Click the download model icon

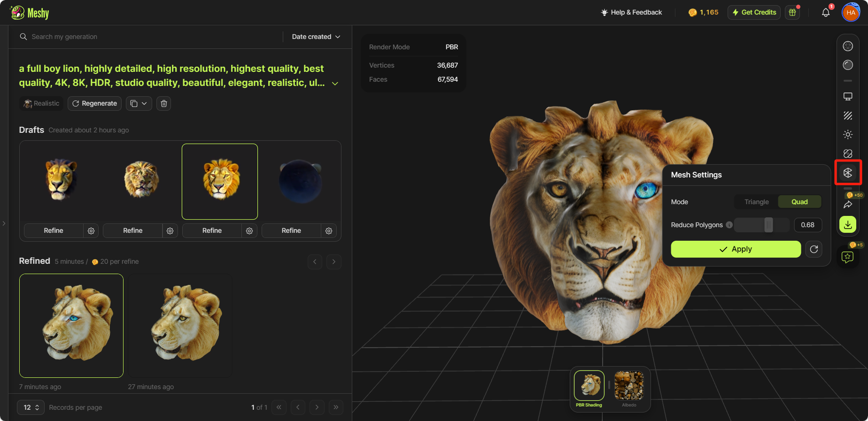tap(847, 225)
